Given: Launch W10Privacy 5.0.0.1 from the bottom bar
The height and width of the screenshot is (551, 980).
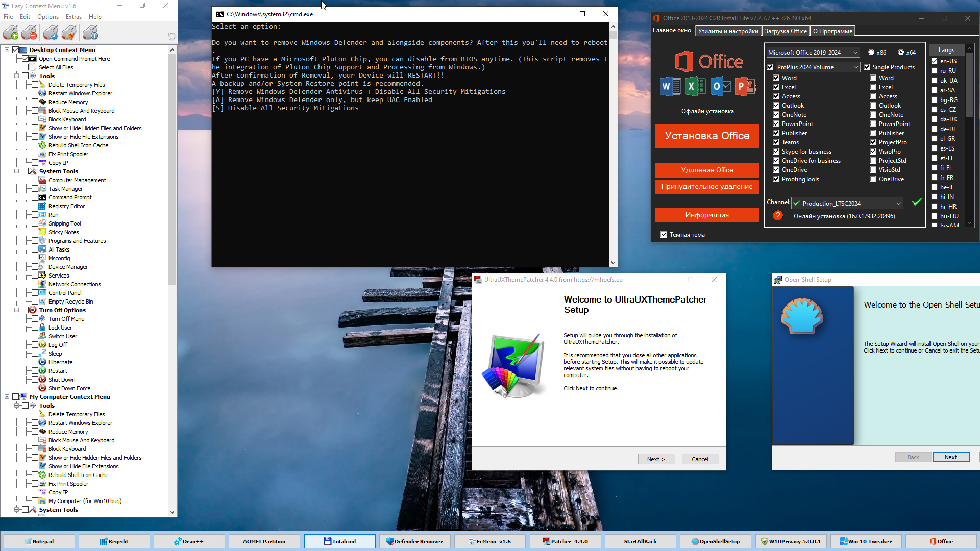Looking at the screenshot, I should (x=791, y=541).
